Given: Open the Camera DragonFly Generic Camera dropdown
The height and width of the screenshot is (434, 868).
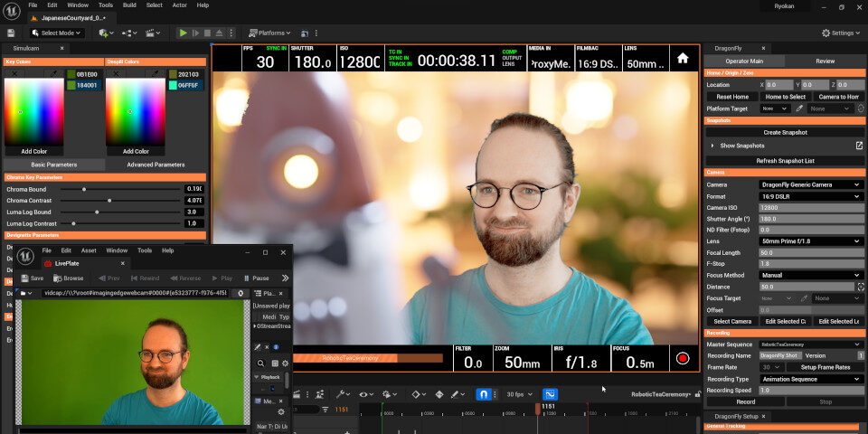Looking at the screenshot, I should (x=810, y=184).
